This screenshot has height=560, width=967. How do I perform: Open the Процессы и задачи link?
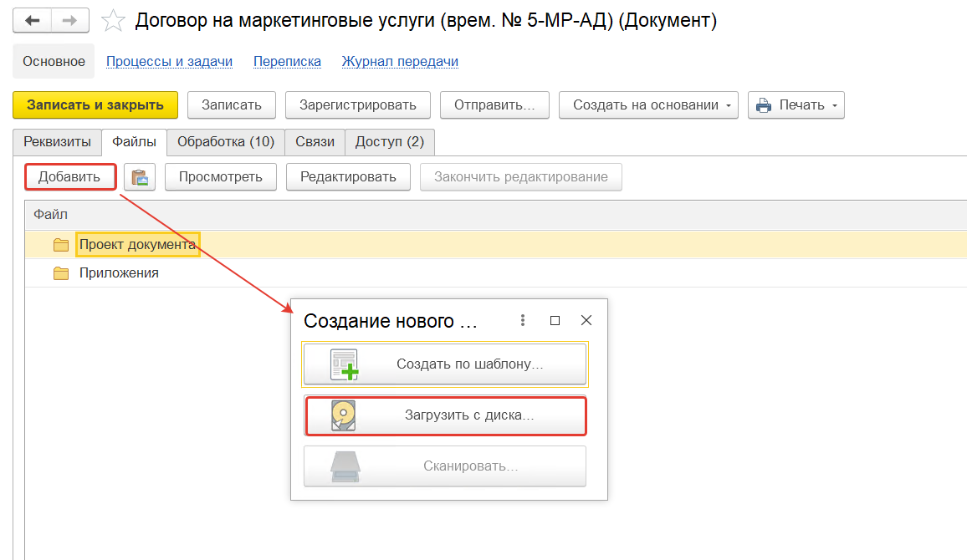pos(169,61)
